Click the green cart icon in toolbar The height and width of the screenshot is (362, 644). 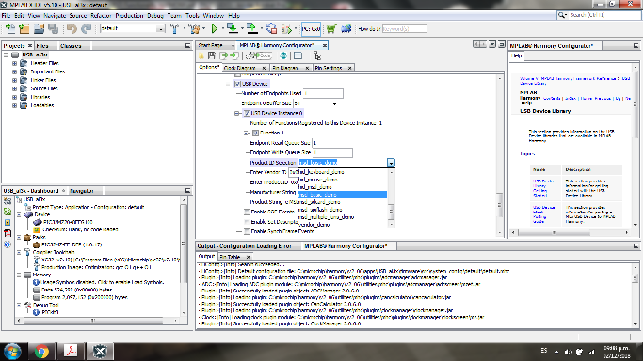tap(331, 29)
